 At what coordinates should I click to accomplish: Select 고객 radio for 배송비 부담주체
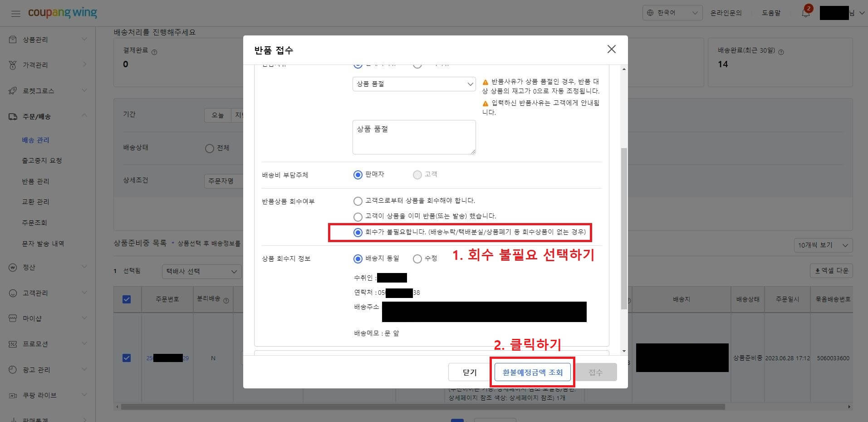[x=417, y=175]
